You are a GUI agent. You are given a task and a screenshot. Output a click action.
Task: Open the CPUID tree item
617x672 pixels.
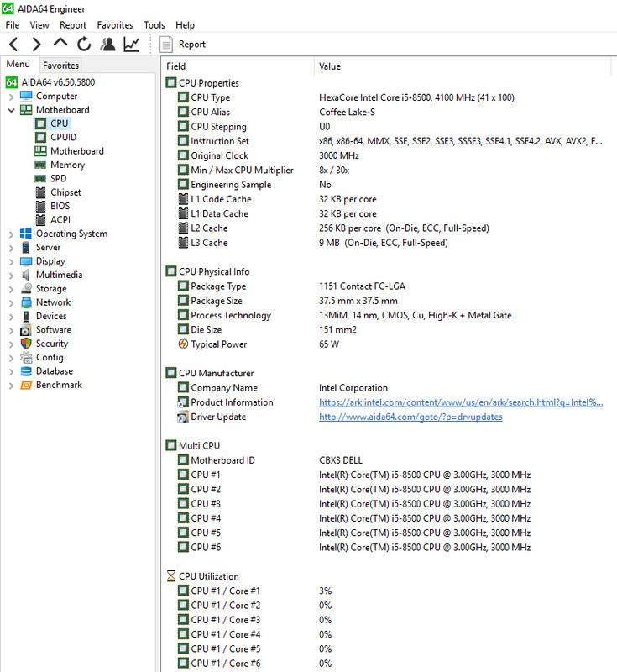[63, 137]
